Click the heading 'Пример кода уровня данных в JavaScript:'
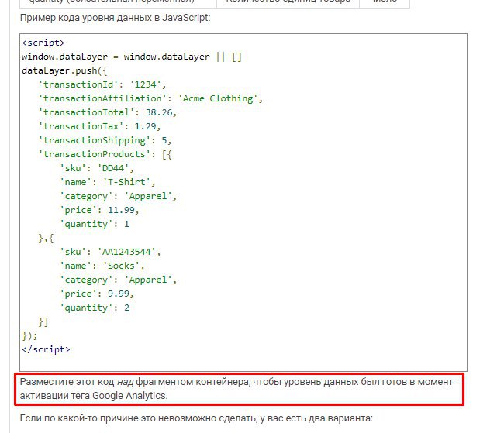Image resolution: width=504 pixels, height=433 pixels. [115, 18]
